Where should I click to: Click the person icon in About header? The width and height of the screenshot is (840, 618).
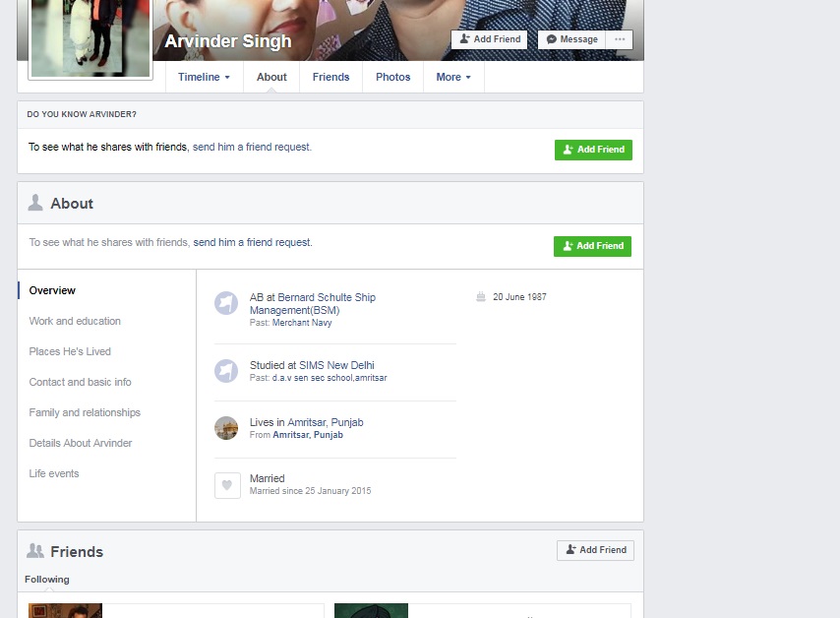(x=35, y=203)
